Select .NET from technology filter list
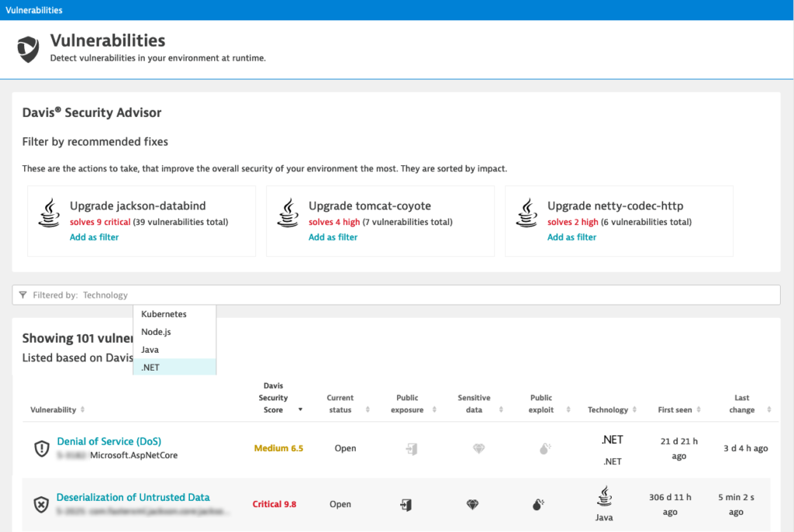The width and height of the screenshot is (794, 532). [x=174, y=368]
